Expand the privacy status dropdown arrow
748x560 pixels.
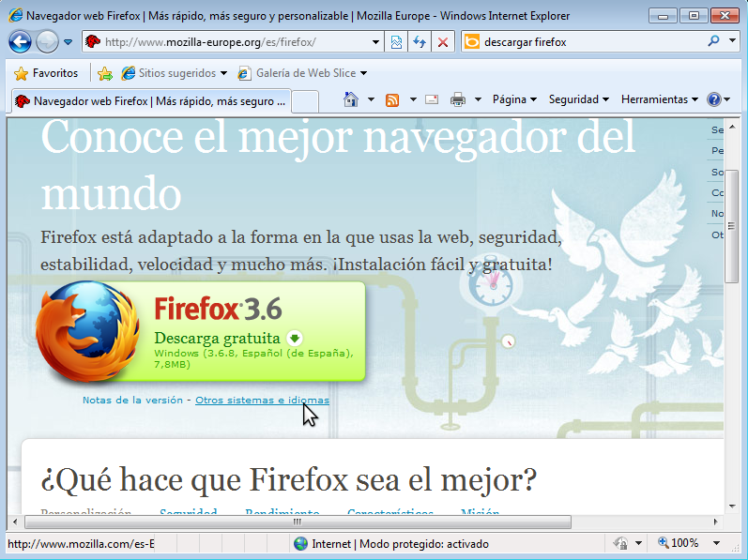point(638,543)
